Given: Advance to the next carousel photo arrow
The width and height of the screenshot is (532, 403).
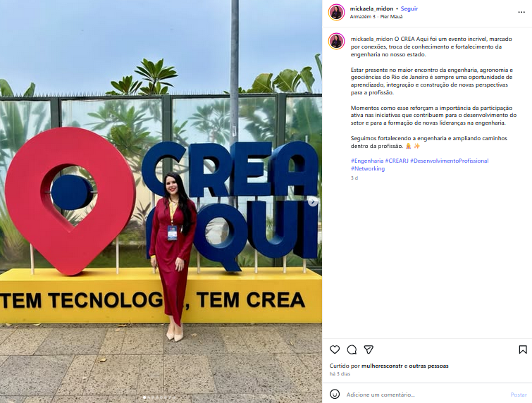Looking at the screenshot, I should (312, 201).
